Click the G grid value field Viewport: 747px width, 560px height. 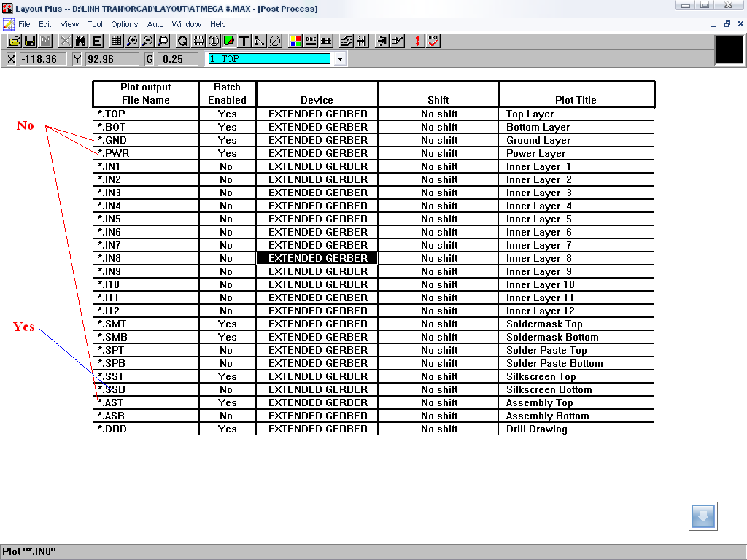[x=178, y=59]
